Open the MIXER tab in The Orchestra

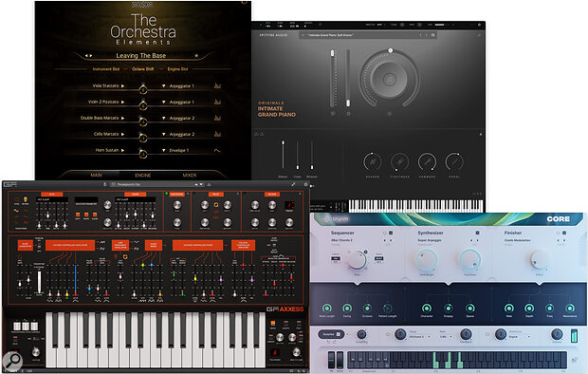[x=190, y=176]
